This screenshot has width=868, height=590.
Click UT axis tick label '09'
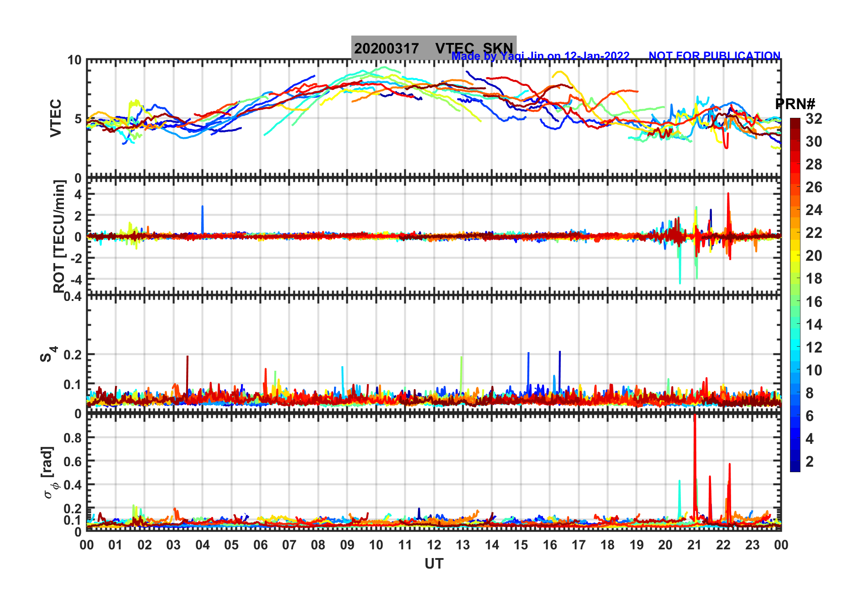[347, 545]
